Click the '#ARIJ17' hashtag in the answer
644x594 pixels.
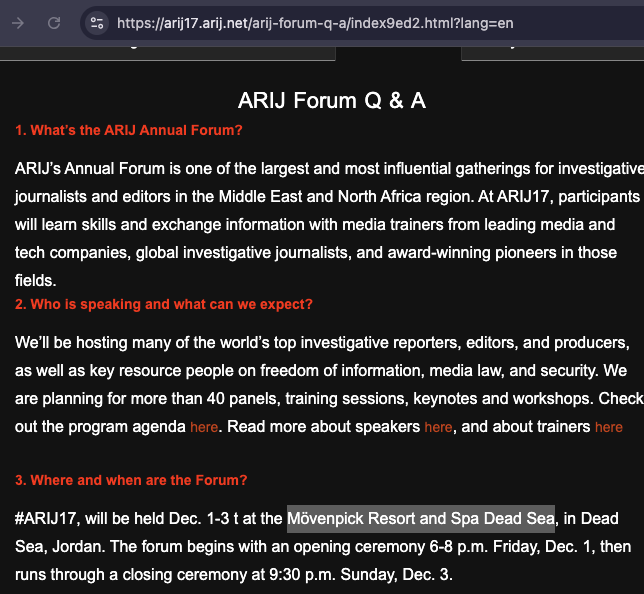point(47,519)
